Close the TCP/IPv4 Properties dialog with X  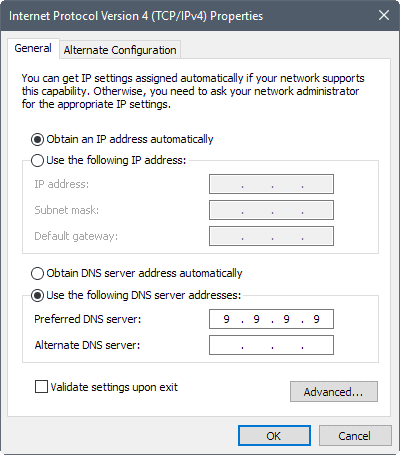(x=384, y=15)
